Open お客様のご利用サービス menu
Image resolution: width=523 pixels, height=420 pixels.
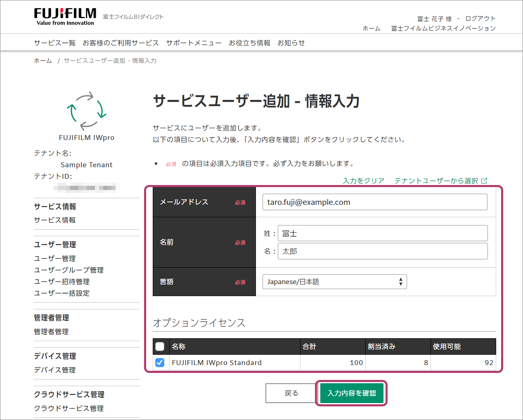click(121, 43)
